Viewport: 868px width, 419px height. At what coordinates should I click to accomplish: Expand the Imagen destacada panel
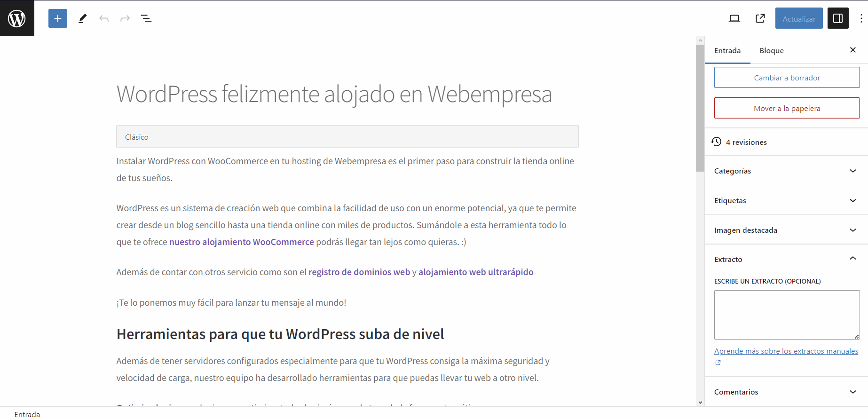coord(786,230)
